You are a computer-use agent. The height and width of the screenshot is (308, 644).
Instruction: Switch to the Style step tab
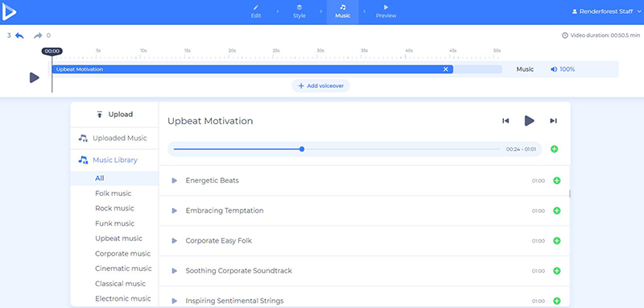coord(299,12)
